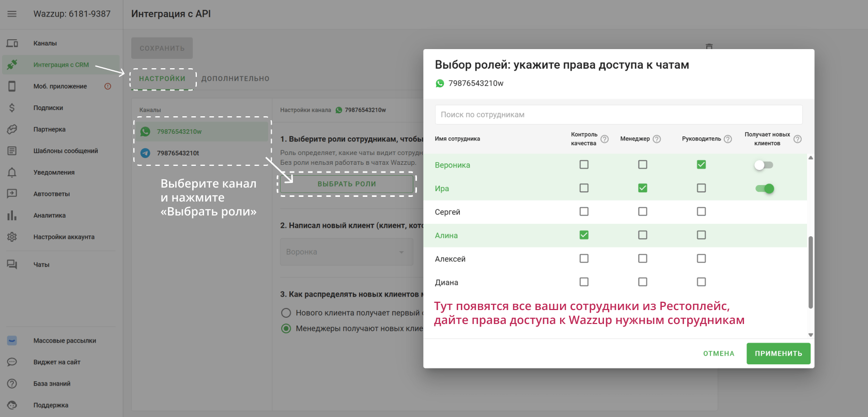Uncheck Контроль качества checkbox for Алина

click(584, 235)
